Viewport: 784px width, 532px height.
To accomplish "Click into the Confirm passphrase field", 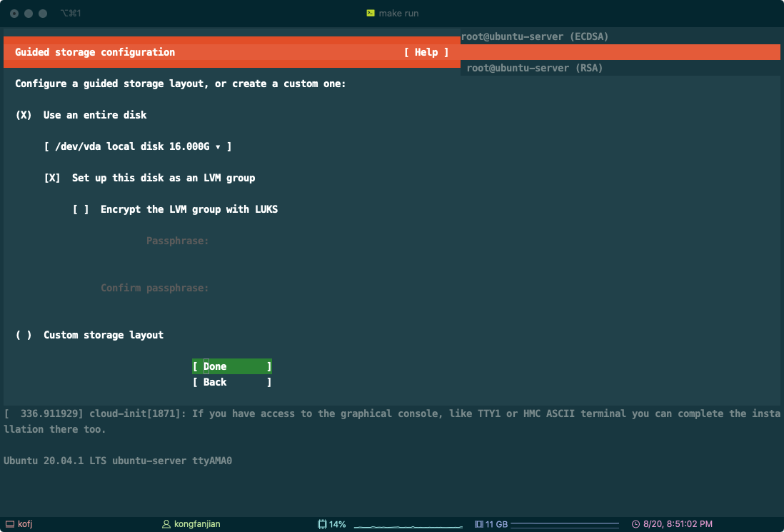I will pos(286,288).
